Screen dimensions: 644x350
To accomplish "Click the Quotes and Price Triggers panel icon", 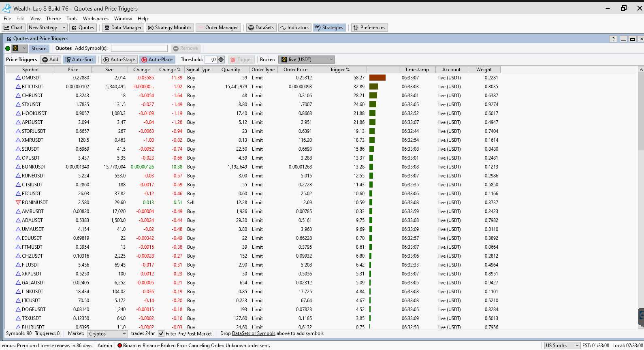I will click(x=9, y=39).
